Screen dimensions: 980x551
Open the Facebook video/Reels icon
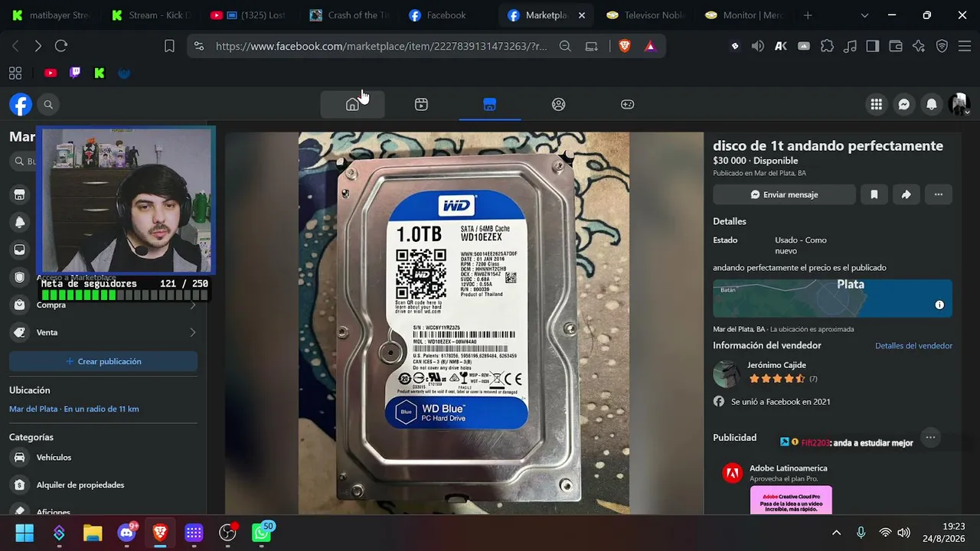[421, 104]
